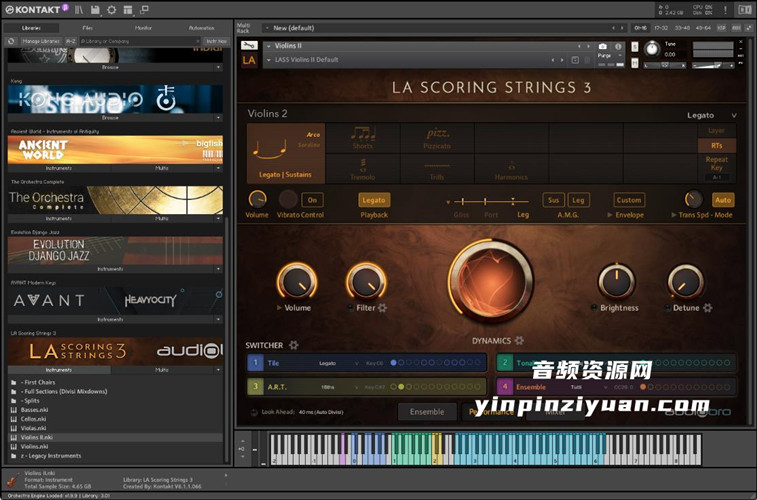The height and width of the screenshot is (500, 757).
Task: Toggle the Trans Spd Auto mode
Action: 723,200
